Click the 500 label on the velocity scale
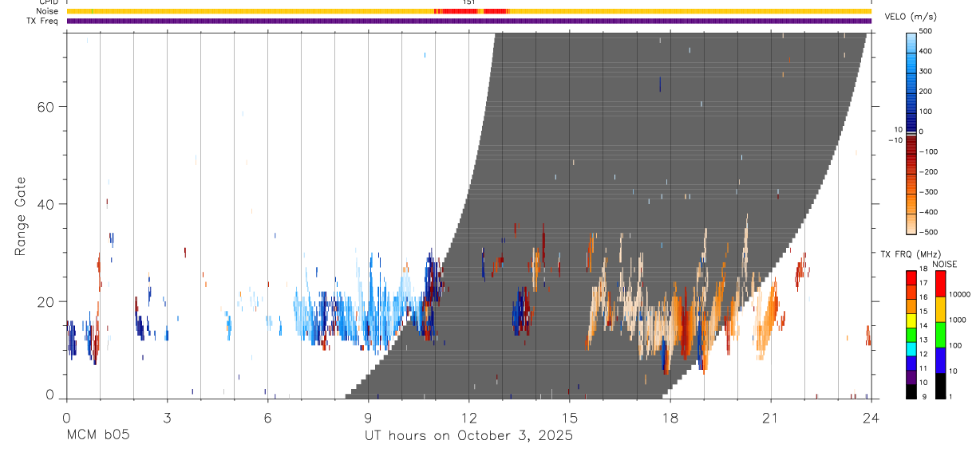The height and width of the screenshot is (452, 980). tap(926, 31)
